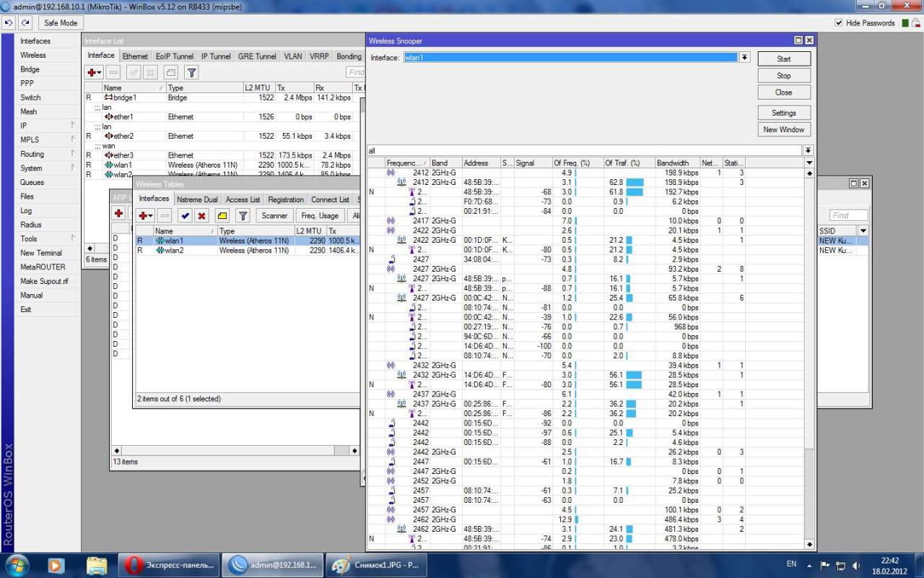Sort by Of Traf. (%) column header
Image resolution: width=924 pixels, height=578 pixels.
pos(622,163)
